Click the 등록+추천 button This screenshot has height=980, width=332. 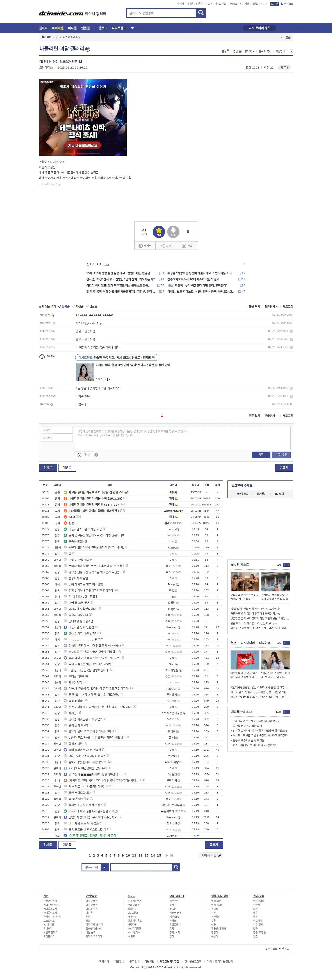tap(281, 455)
